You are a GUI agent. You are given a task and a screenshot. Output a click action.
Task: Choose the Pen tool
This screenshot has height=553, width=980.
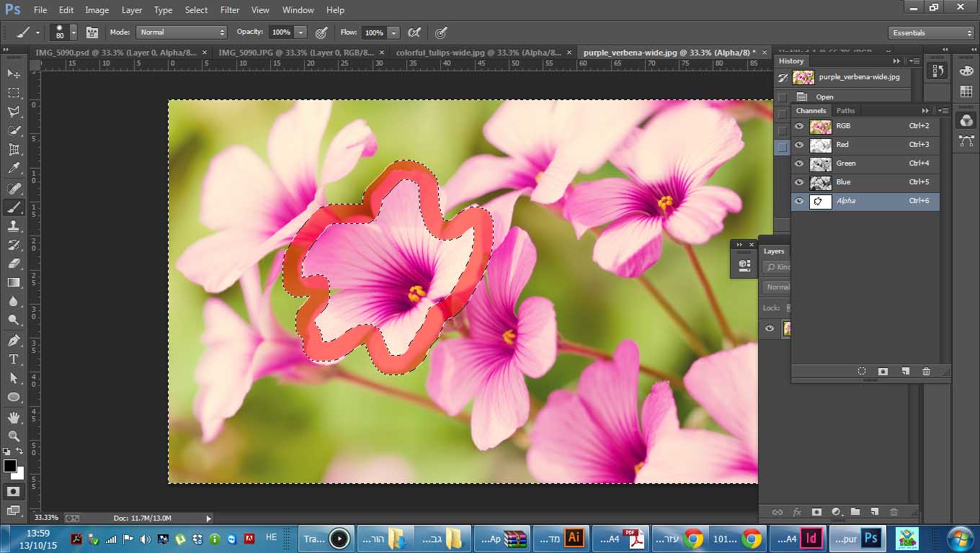tap(14, 340)
